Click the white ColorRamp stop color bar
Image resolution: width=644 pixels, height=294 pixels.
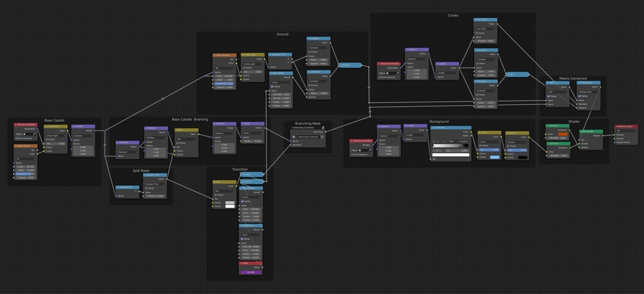451,155
